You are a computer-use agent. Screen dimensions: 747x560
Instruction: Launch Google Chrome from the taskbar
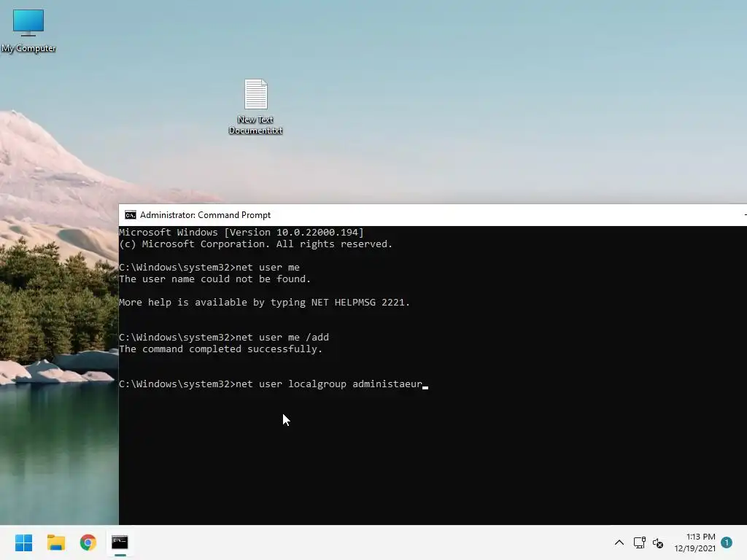click(x=88, y=542)
